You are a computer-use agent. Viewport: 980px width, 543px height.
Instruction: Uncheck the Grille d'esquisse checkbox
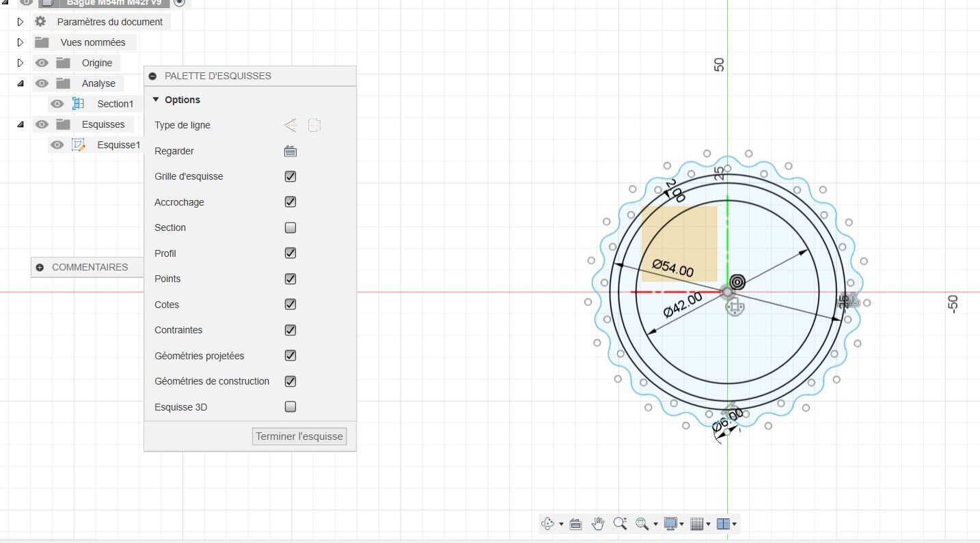[290, 176]
